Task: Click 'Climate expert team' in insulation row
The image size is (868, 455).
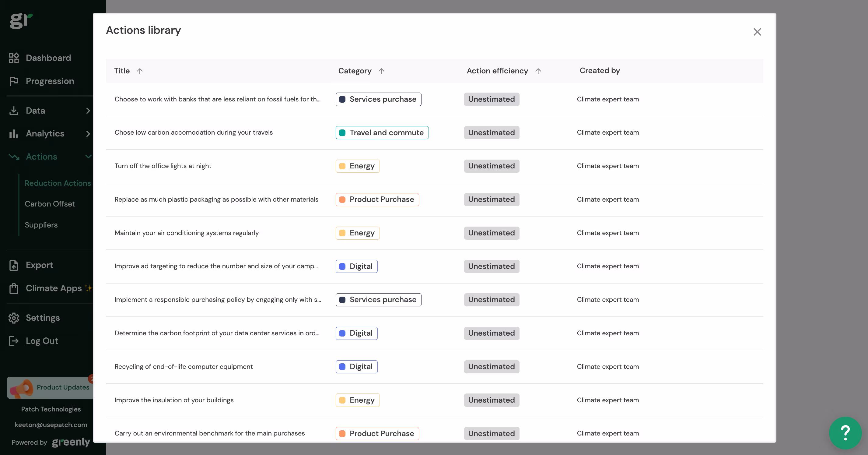Action: pyautogui.click(x=607, y=400)
